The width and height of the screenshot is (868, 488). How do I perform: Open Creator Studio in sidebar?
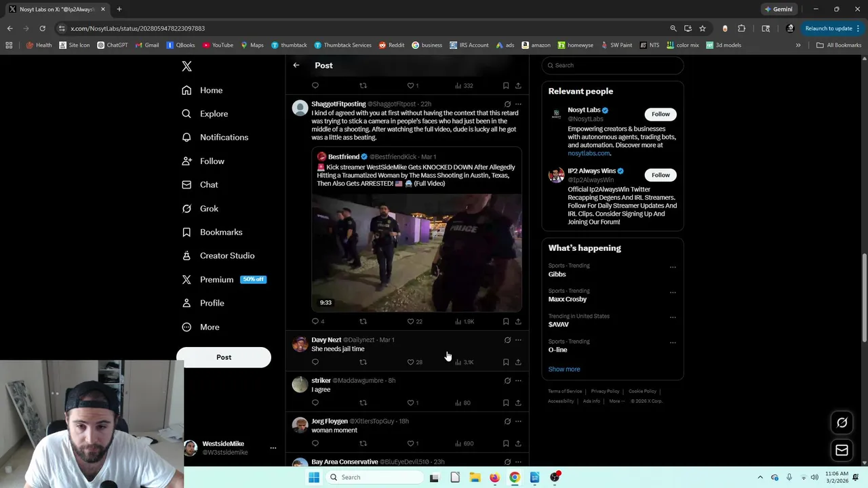(218, 256)
